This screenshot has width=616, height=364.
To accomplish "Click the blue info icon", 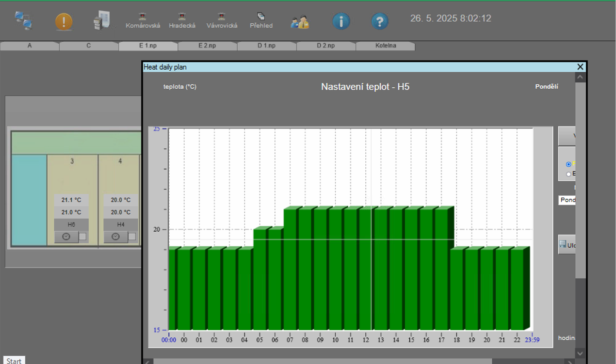I will tap(341, 21).
